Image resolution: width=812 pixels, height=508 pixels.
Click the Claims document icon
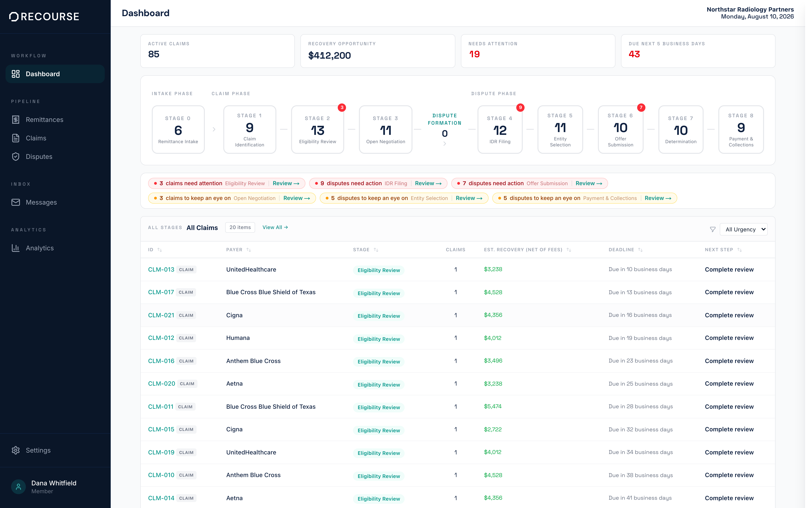pos(16,138)
